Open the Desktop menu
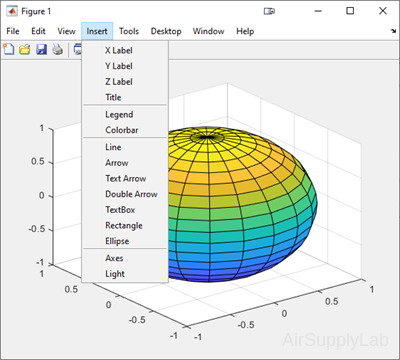The image size is (400, 360). pyautogui.click(x=166, y=31)
